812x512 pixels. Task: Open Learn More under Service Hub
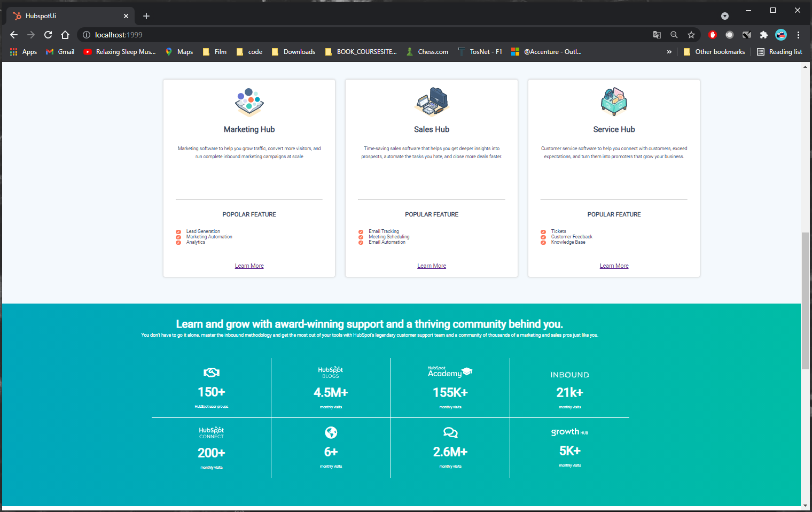[x=614, y=266]
